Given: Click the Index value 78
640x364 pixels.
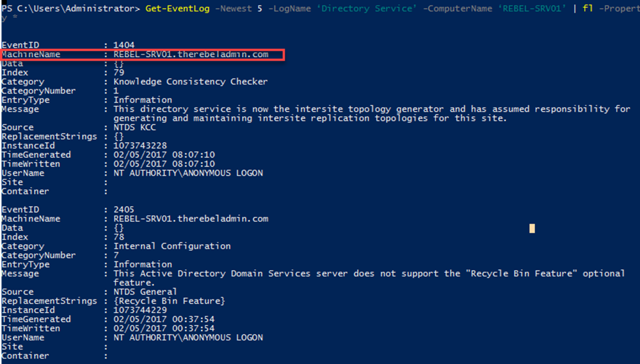Looking at the screenshot, I should (119, 237).
